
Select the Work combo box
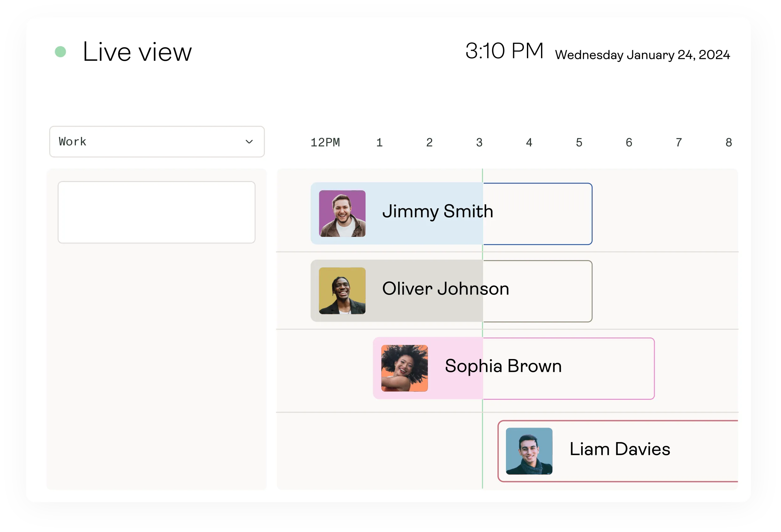(x=157, y=142)
